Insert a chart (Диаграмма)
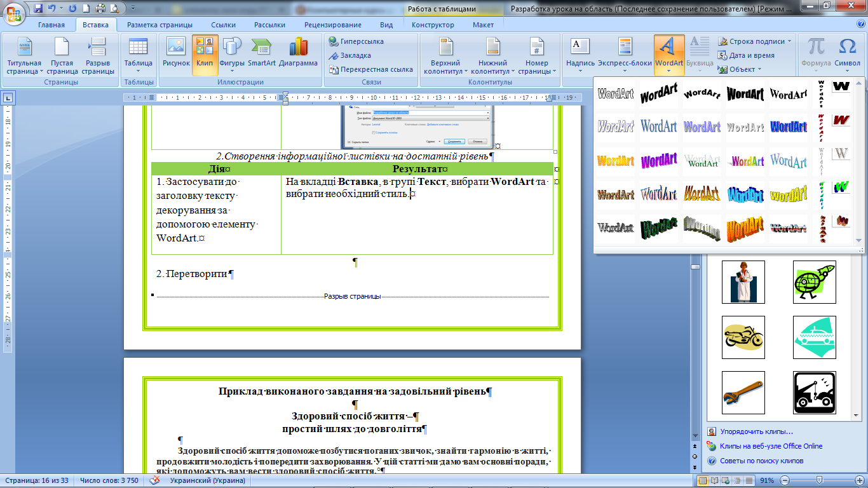Image resolution: width=868 pixels, height=488 pixels. point(298,56)
